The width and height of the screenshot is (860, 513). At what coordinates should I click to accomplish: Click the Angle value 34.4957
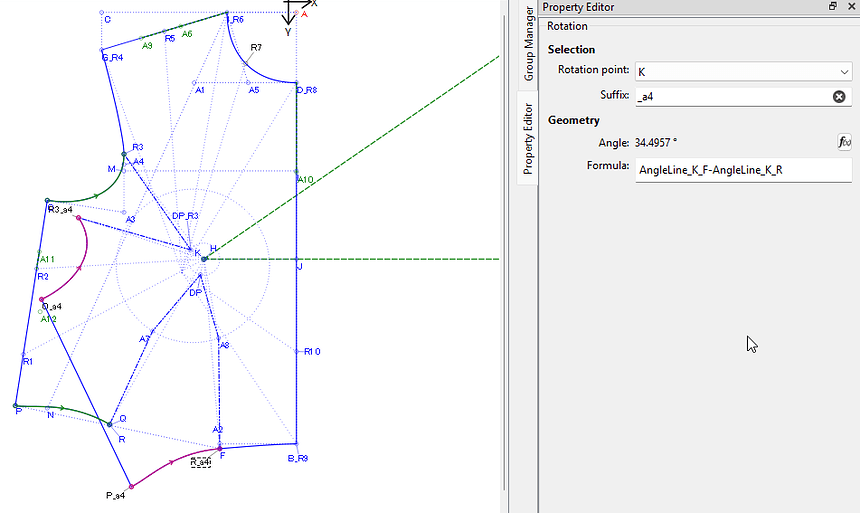(656, 143)
